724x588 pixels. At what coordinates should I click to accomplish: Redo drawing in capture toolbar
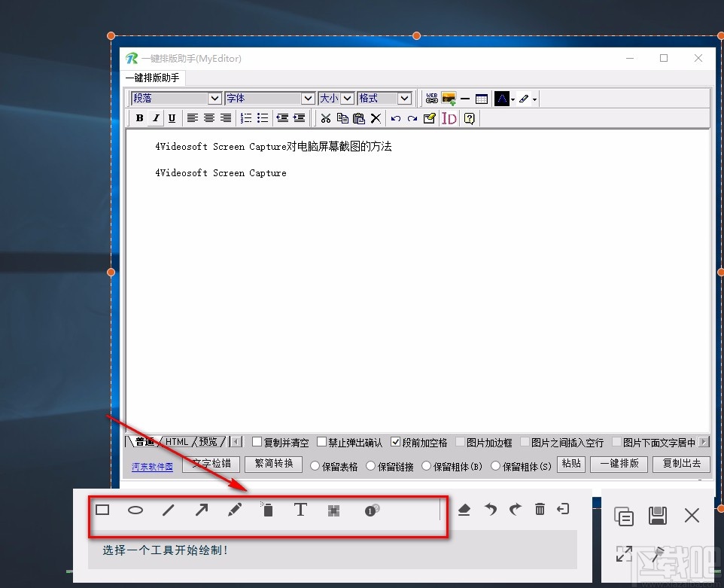tap(515, 509)
